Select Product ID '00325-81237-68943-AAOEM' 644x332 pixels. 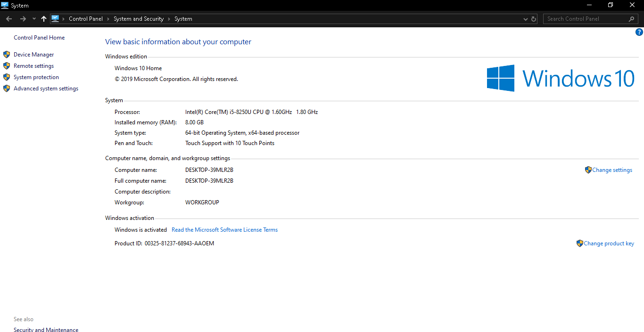(x=180, y=243)
